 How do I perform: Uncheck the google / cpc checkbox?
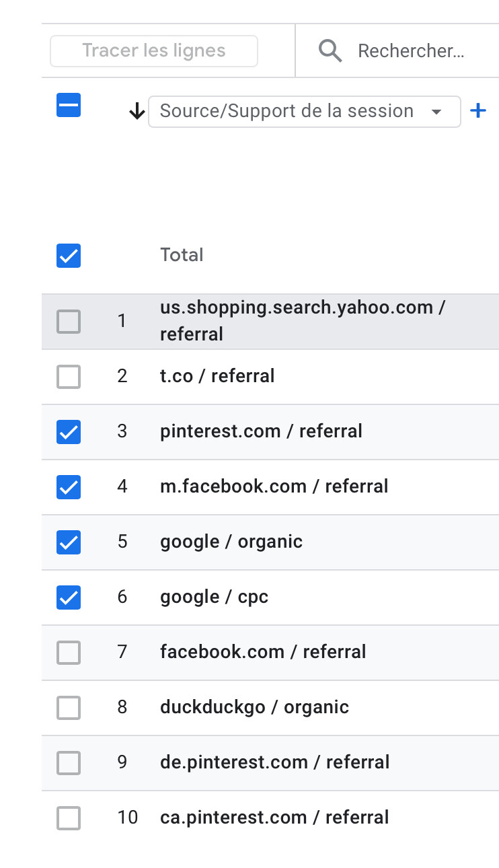point(69,598)
